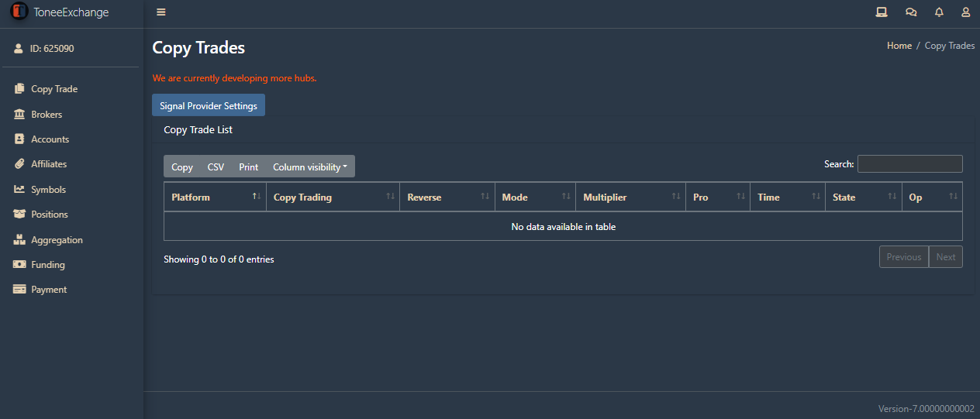Open the notifications bell icon

pos(939,12)
